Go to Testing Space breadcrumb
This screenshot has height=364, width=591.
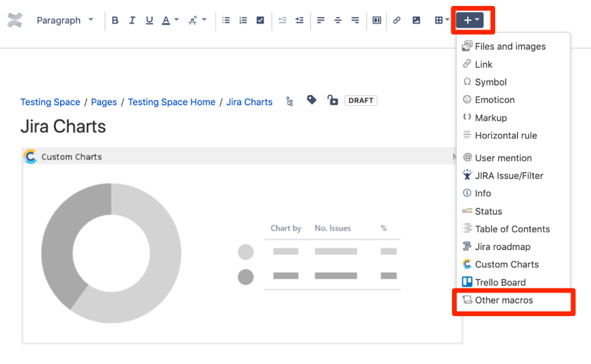50,102
